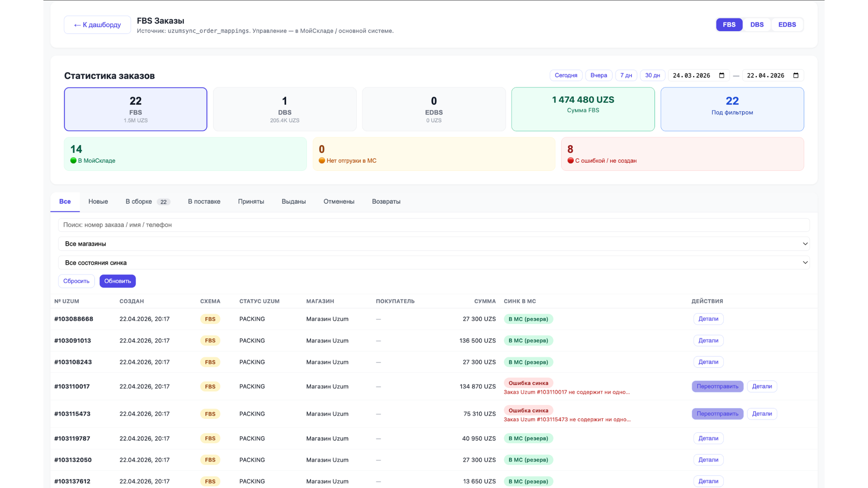Open calendar picker for start date 24.03.2026

[x=722, y=75]
